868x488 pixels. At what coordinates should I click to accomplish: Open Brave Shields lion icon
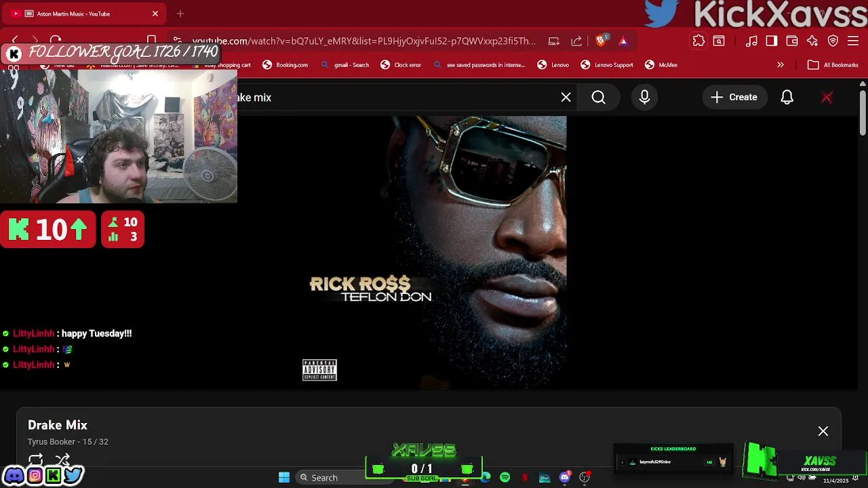[x=600, y=41]
